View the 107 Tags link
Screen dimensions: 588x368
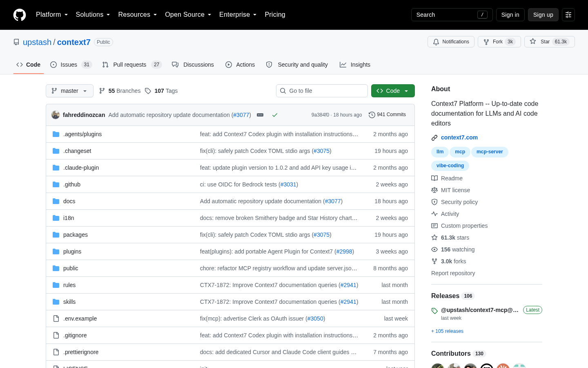click(161, 91)
